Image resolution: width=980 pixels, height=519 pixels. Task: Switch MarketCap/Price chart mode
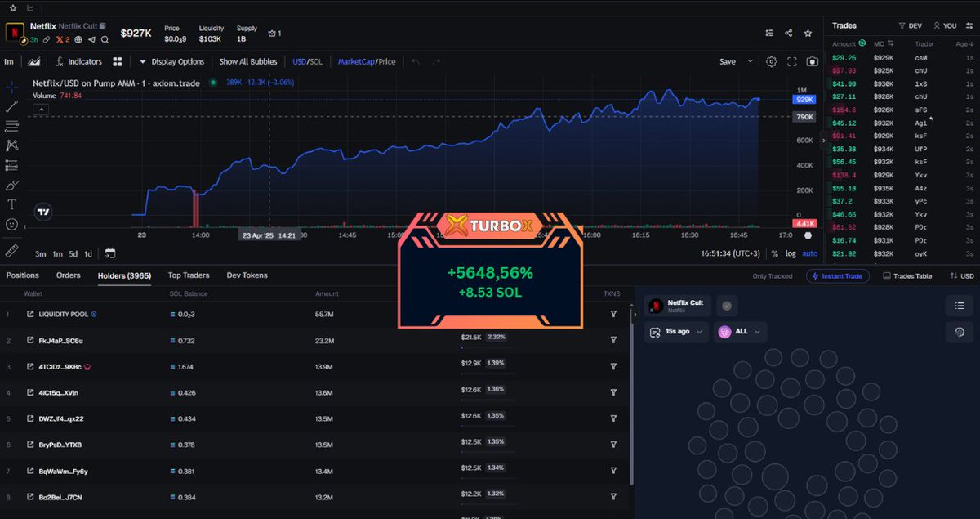[x=366, y=61]
